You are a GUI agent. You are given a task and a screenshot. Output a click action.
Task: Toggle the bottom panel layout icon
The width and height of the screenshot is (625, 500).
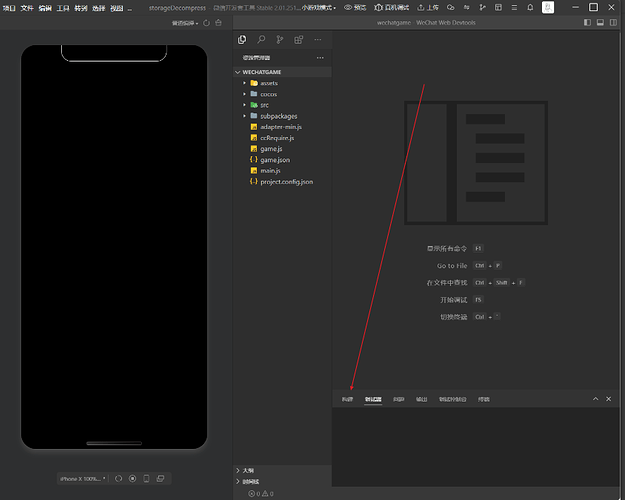pyautogui.click(x=600, y=23)
